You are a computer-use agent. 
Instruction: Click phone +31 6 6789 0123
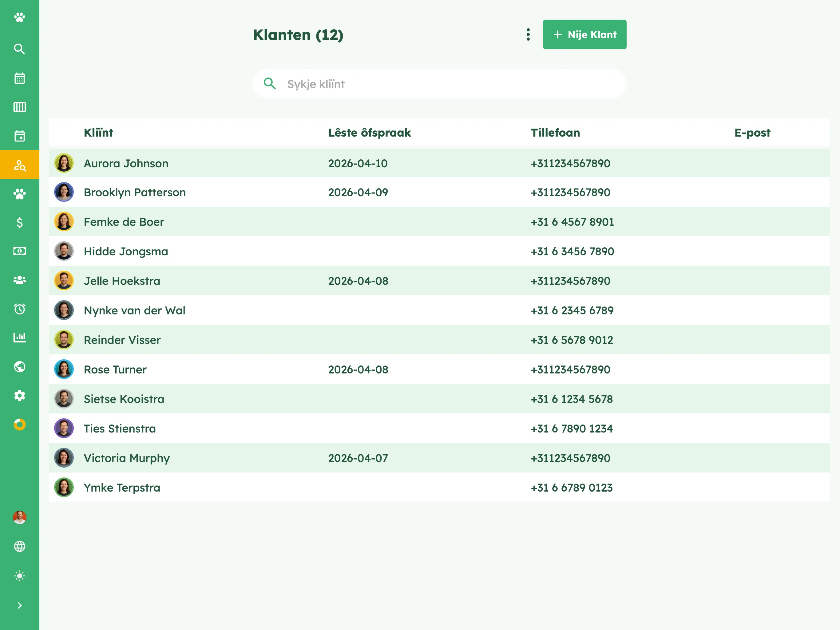(572, 488)
